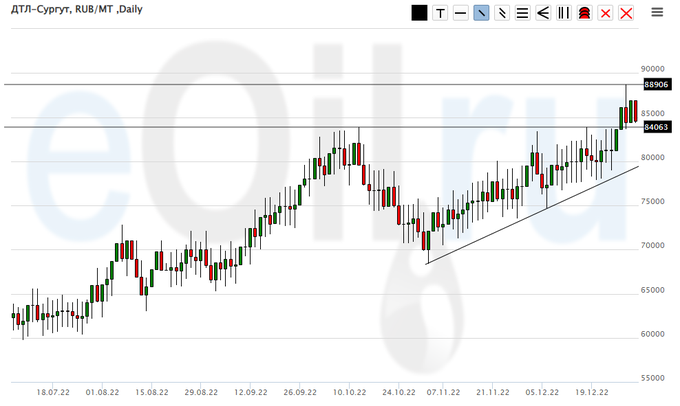Select the three horizontal levels tool

point(522,13)
